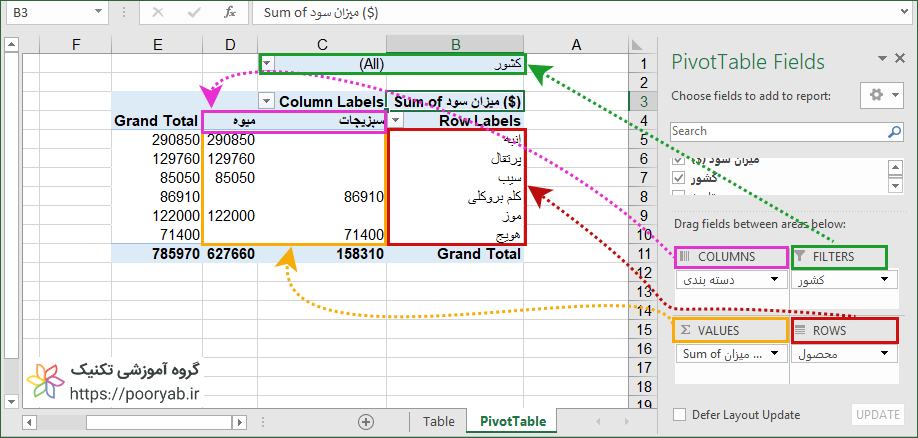This screenshot has width=918, height=438.
Task: Open دسته بندی field dropdown in COLUMNS area
Action: (x=775, y=280)
